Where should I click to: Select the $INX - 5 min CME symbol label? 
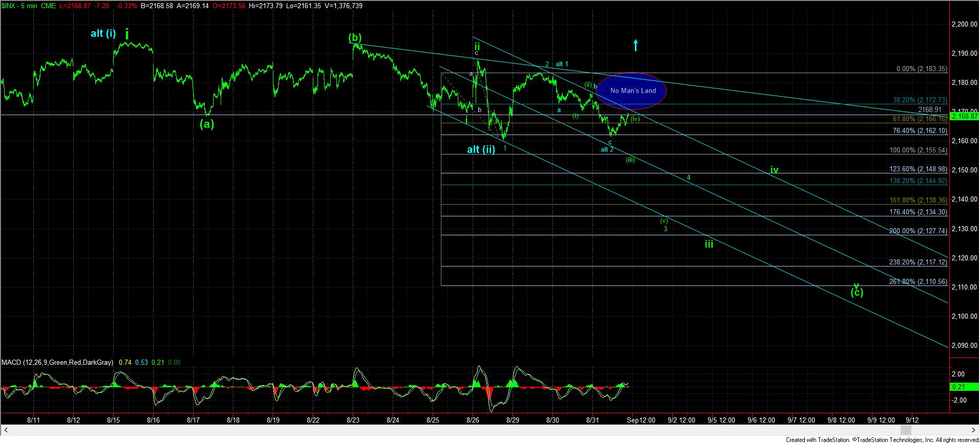tap(29, 5)
